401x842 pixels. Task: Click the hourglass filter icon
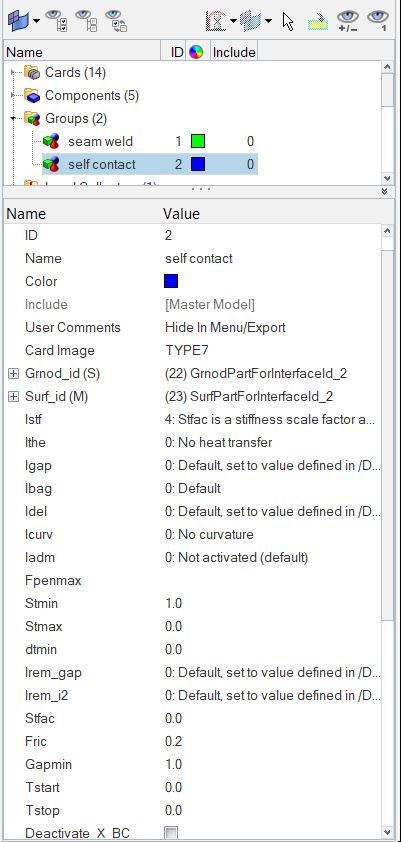click(x=216, y=21)
